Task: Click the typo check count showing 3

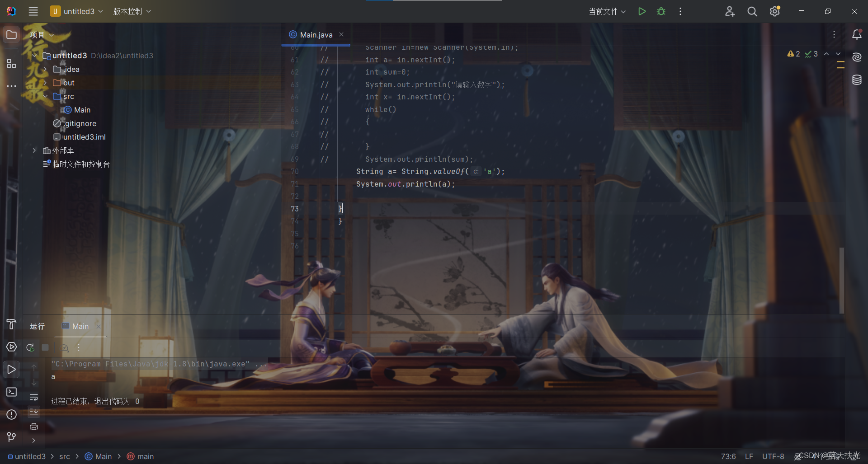Action: tap(811, 54)
